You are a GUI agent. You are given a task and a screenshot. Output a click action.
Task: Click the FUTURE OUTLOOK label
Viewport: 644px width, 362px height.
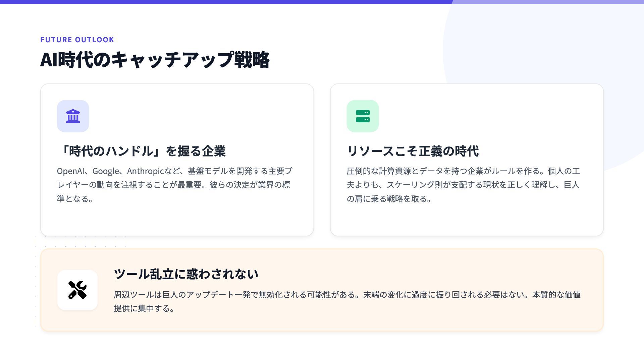point(77,40)
